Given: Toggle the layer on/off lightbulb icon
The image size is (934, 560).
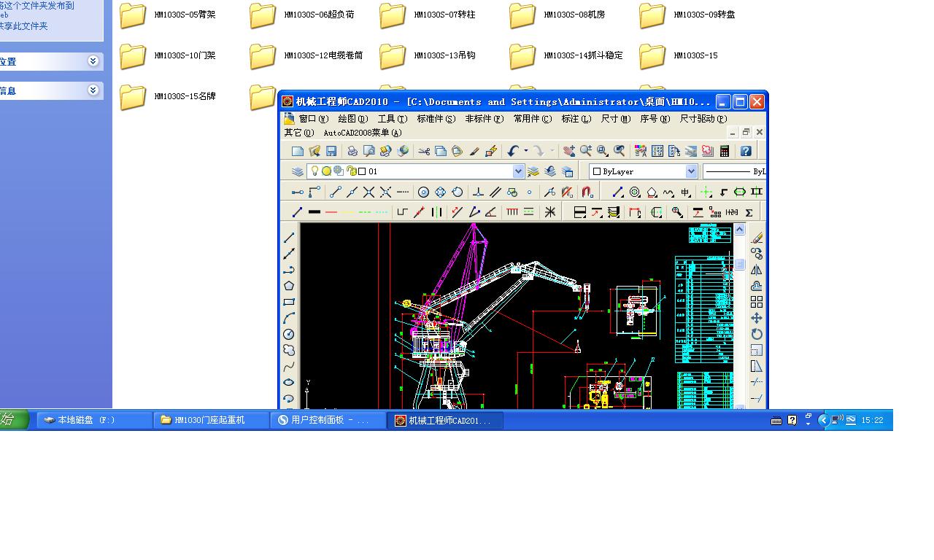Looking at the screenshot, I should pos(314,171).
